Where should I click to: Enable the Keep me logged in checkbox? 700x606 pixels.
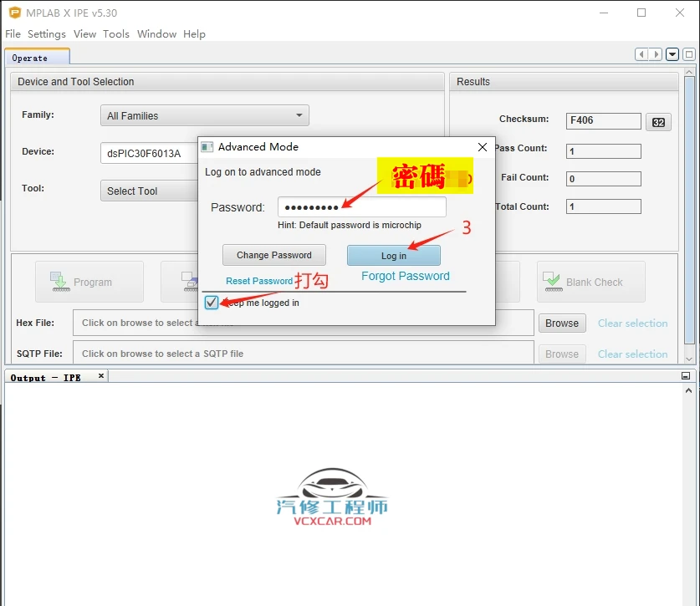[x=212, y=303]
